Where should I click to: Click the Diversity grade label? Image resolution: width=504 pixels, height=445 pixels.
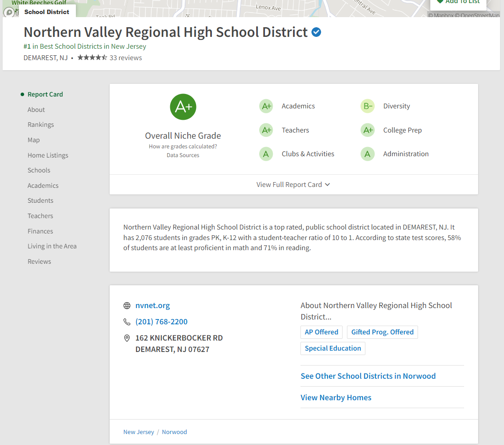coord(397,106)
